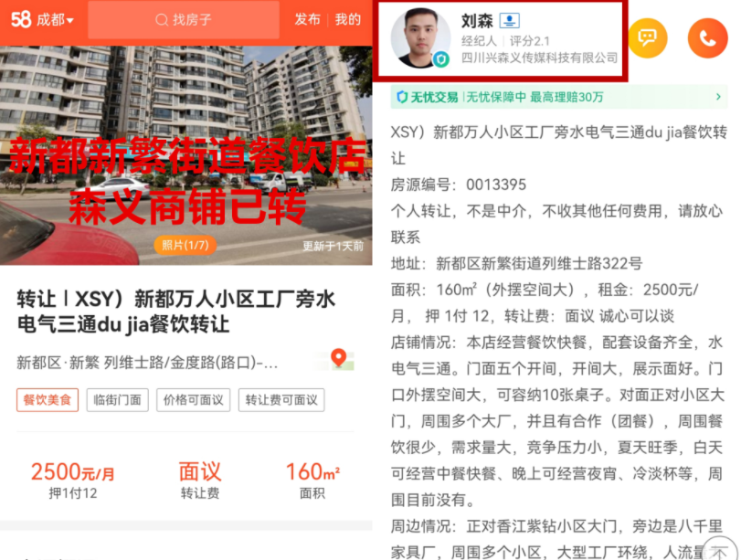Click agent 刘森's profile photo
This screenshot has height=560, width=741.
pos(420,37)
